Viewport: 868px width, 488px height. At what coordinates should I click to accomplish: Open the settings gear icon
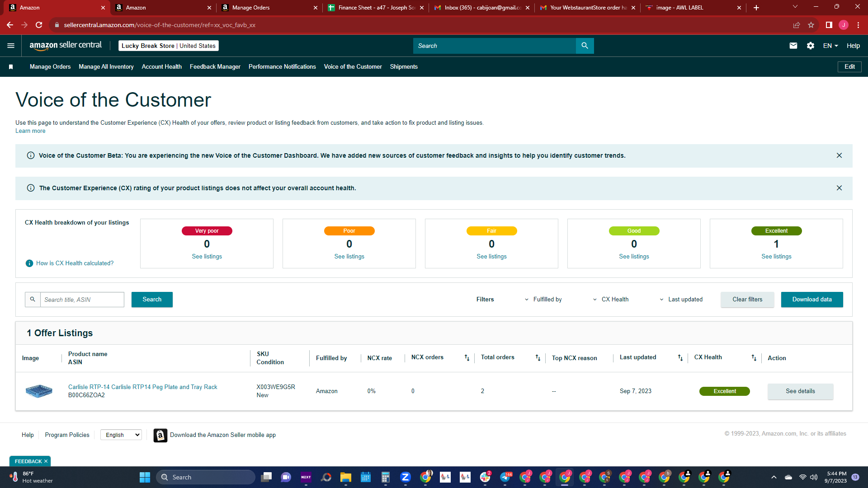810,46
